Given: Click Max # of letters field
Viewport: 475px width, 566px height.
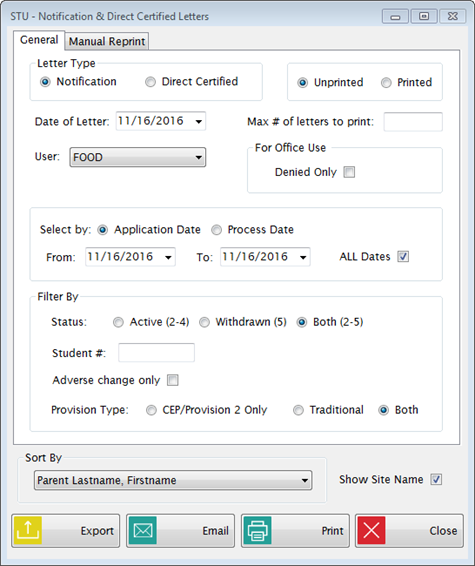Looking at the screenshot, I should [x=413, y=122].
